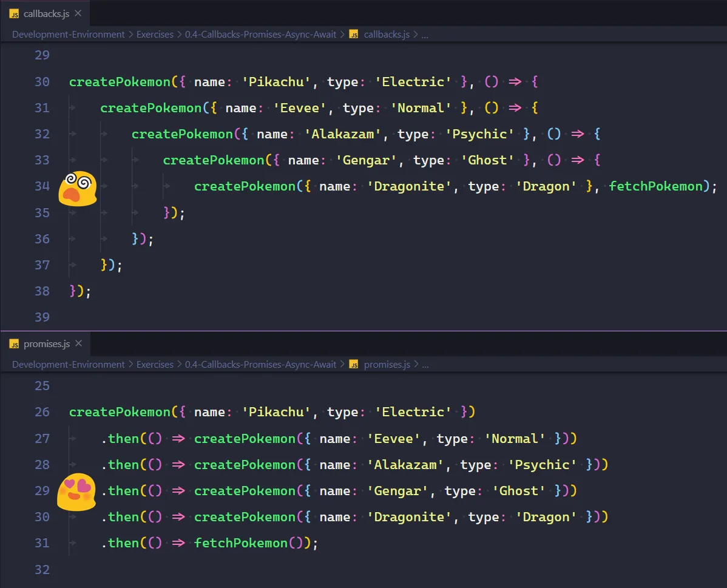The height and width of the screenshot is (588, 727).
Task: Click line number 33 in callbacks.js
Action: pos(42,160)
